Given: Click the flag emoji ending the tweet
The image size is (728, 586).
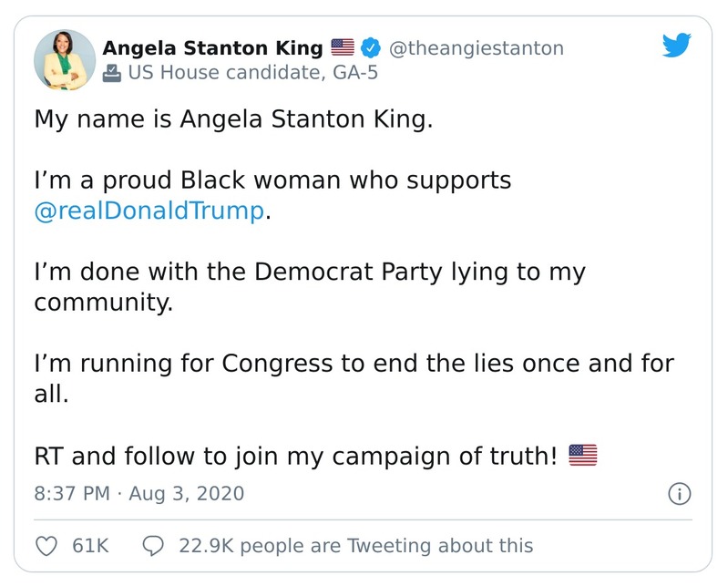Looking at the screenshot, I should point(582,454).
